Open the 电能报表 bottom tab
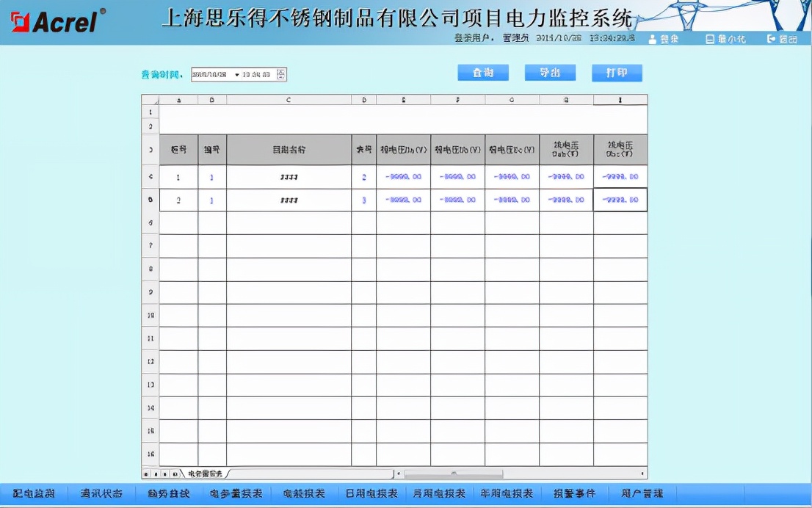Image resolution: width=812 pixels, height=508 pixels. [304, 493]
